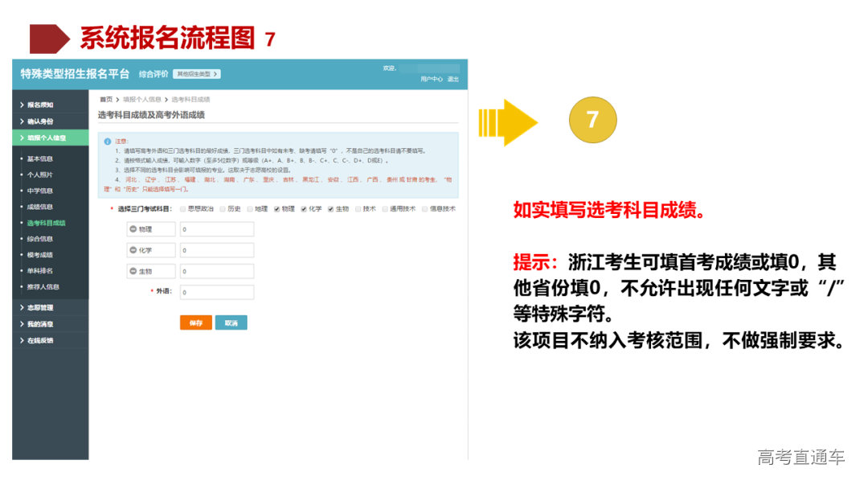Click the 取消 button
Screen dimensions: 868x489
(231, 322)
